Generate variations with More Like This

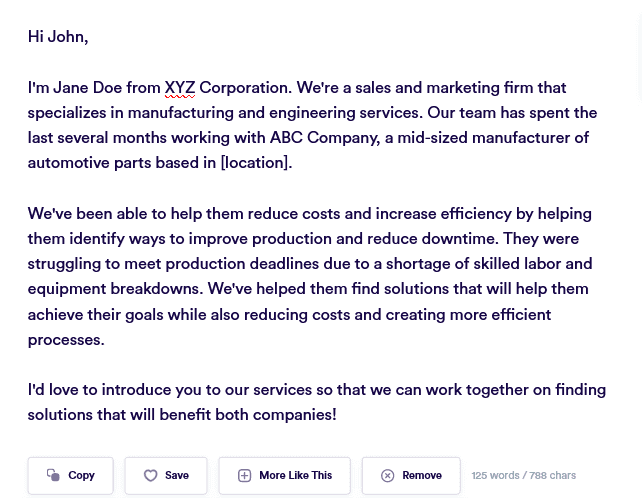click(285, 476)
